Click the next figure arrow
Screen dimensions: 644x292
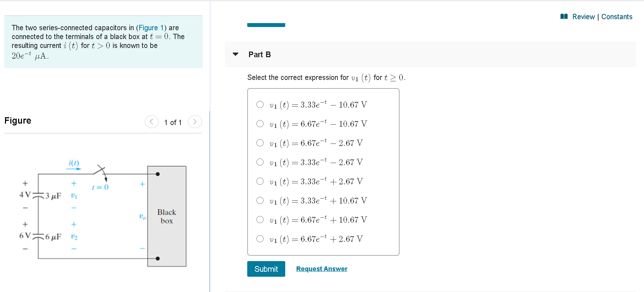[x=195, y=122]
